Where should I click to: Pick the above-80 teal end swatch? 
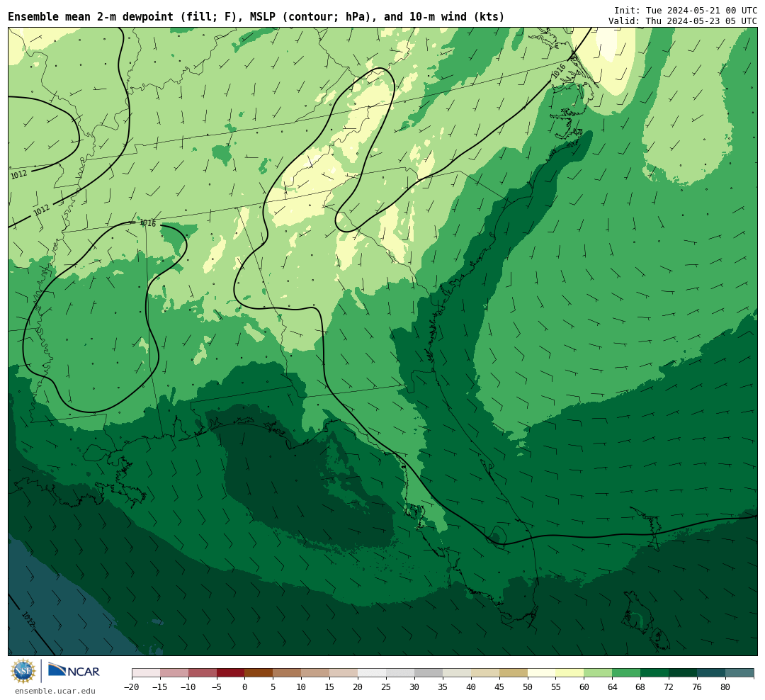(739, 673)
